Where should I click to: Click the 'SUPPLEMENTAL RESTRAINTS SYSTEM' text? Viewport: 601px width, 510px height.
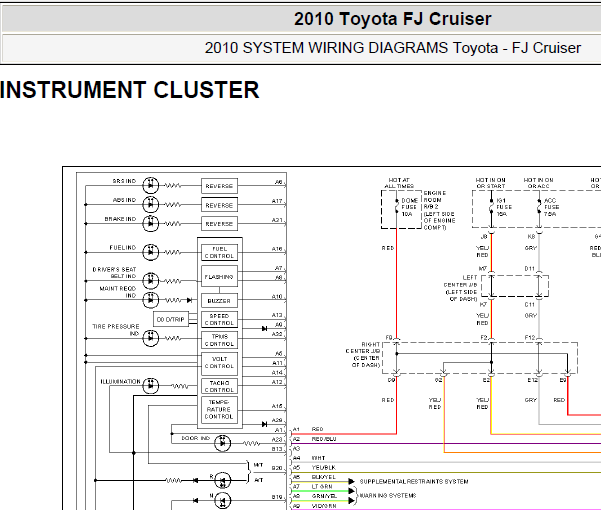(x=414, y=482)
